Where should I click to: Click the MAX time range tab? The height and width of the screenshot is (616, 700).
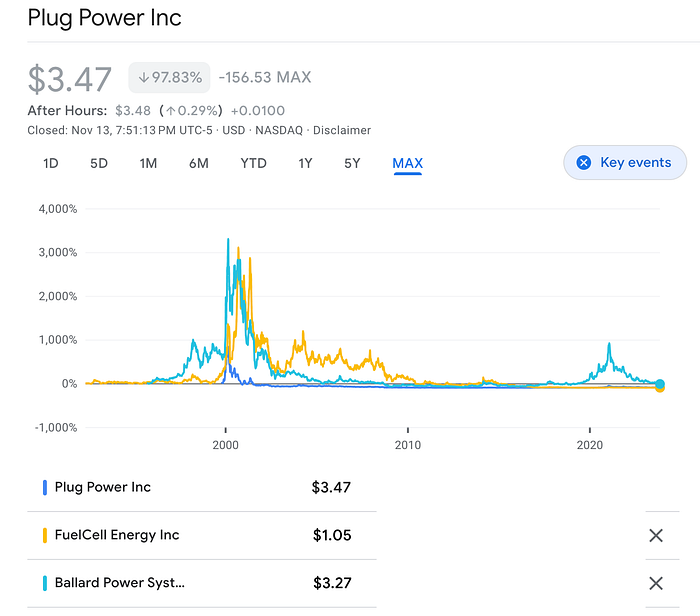pos(408,163)
